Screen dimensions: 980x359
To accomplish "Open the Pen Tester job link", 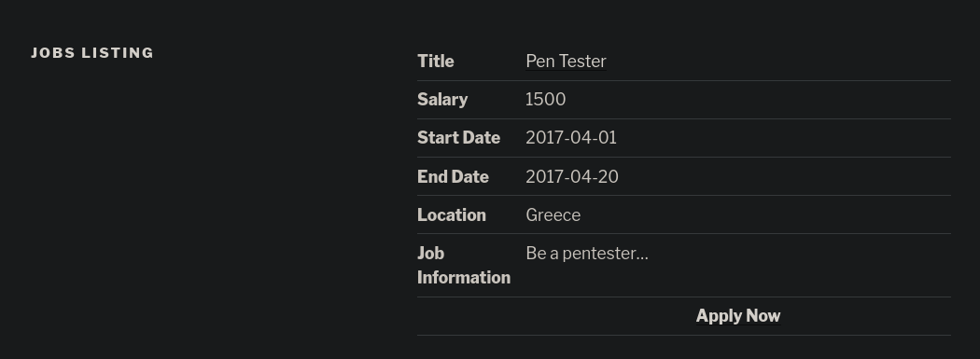I will [566, 62].
